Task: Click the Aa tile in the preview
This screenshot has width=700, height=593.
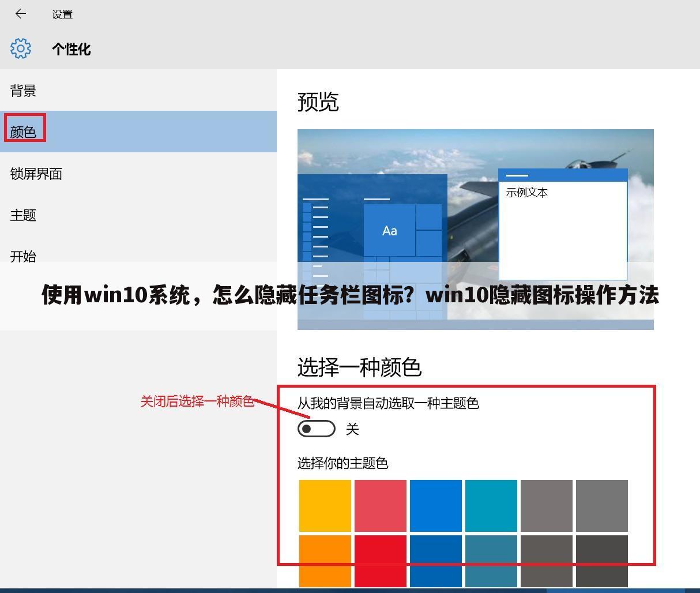Action: (x=390, y=231)
